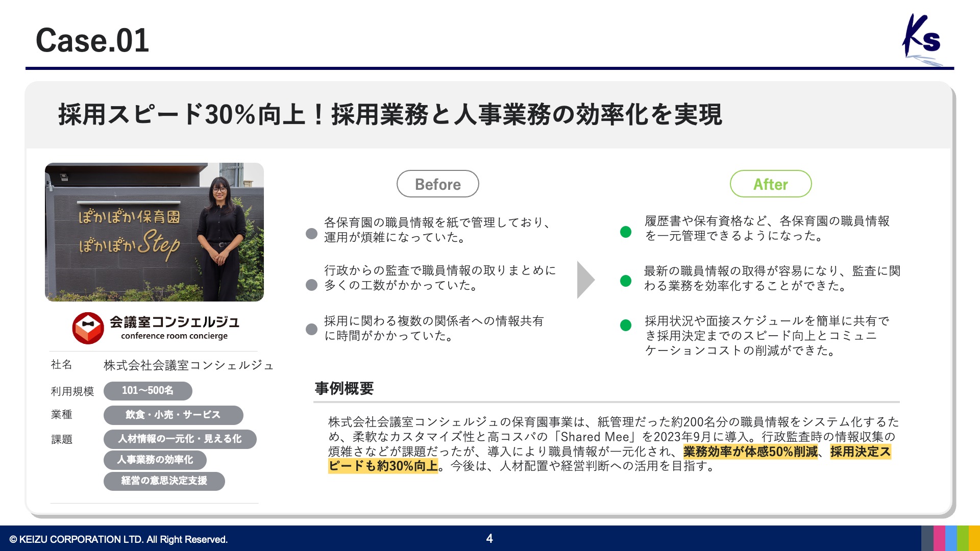Click the 101〜500名 scale tag
The image size is (980, 551).
[x=148, y=391]
